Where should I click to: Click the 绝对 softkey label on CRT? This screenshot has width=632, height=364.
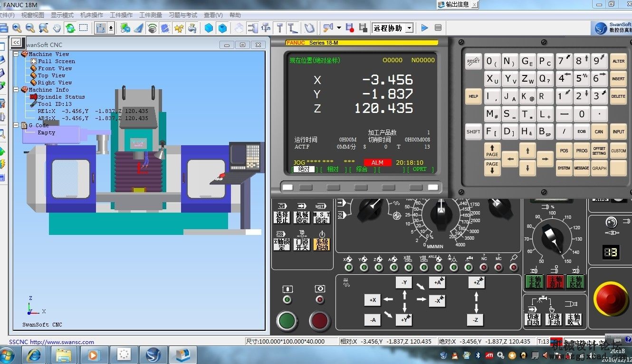coord(304,169)
